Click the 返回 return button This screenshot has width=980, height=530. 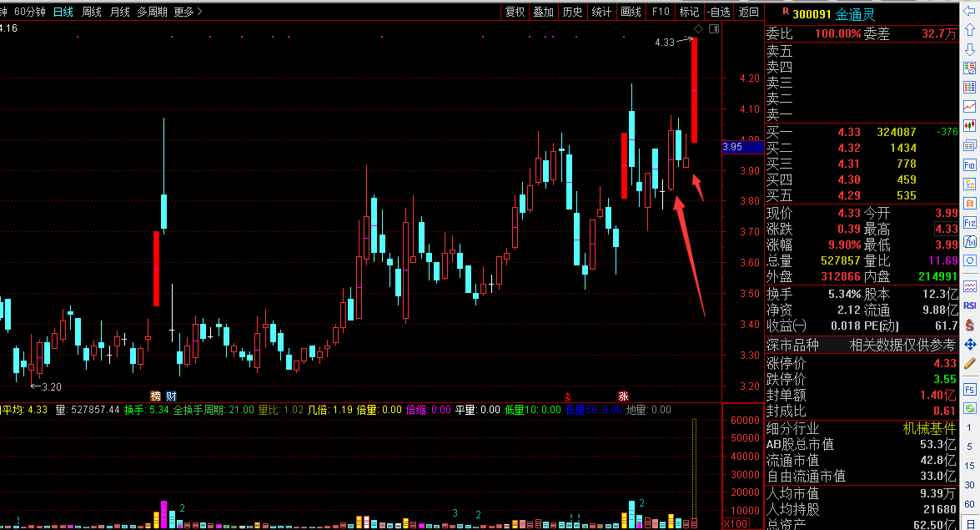click(749, 12)
